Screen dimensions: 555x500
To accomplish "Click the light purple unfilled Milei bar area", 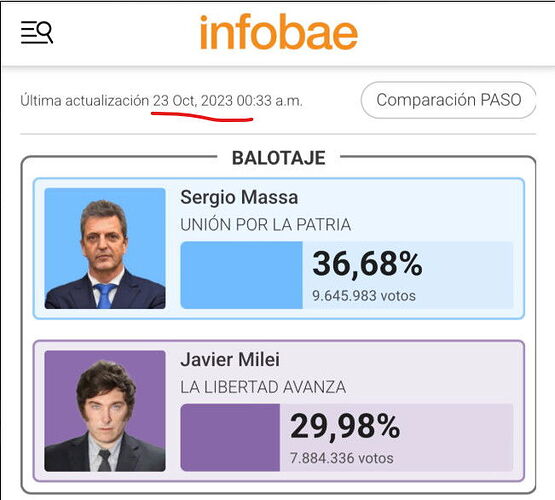I will (x=396, y=437).
